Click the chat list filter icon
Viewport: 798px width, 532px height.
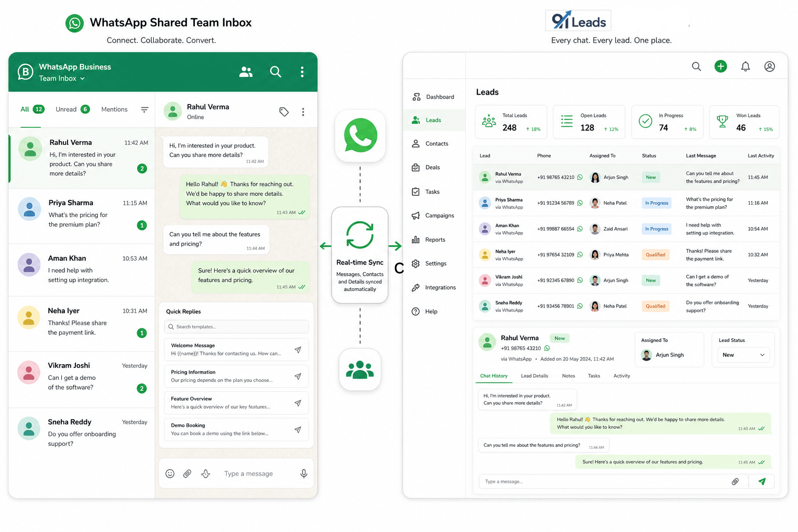tap(144, 109)
